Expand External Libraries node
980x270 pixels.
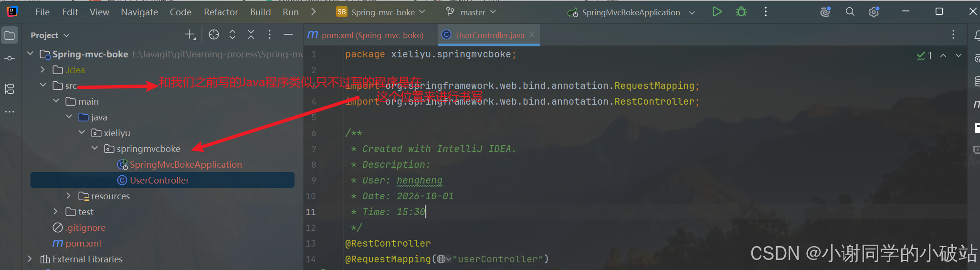click(x=30, y=259)
